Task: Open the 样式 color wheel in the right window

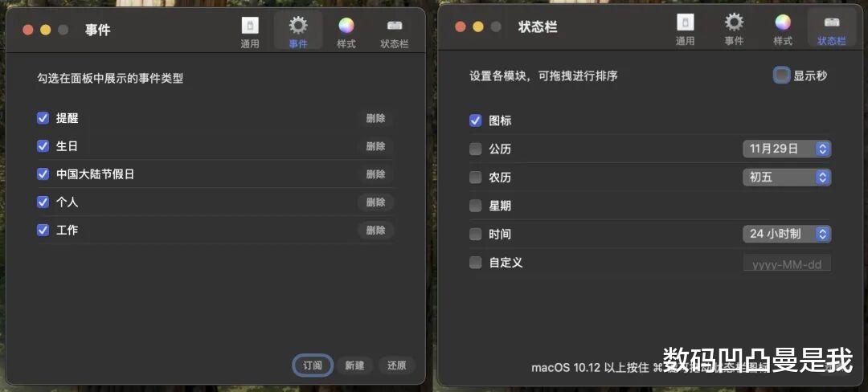Action: pyautogui.click(x=783, y=31)
